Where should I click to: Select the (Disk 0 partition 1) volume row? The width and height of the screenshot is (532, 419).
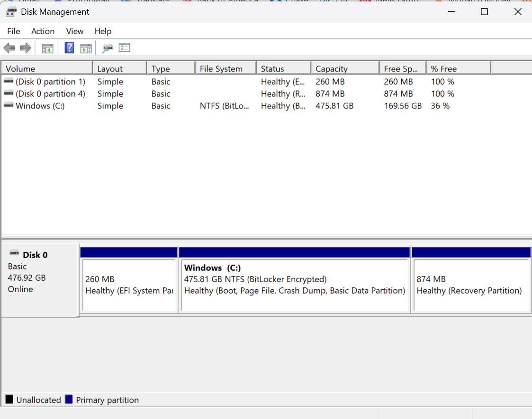coord(50,82)
